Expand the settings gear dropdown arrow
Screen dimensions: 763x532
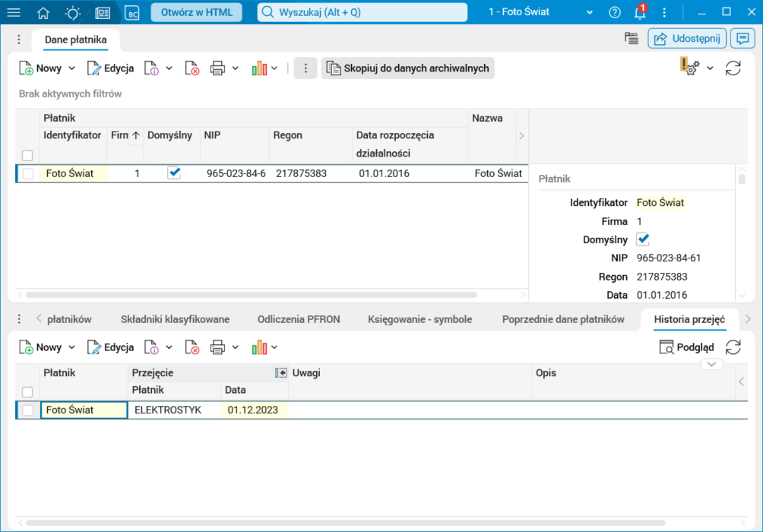coord(710,68)
